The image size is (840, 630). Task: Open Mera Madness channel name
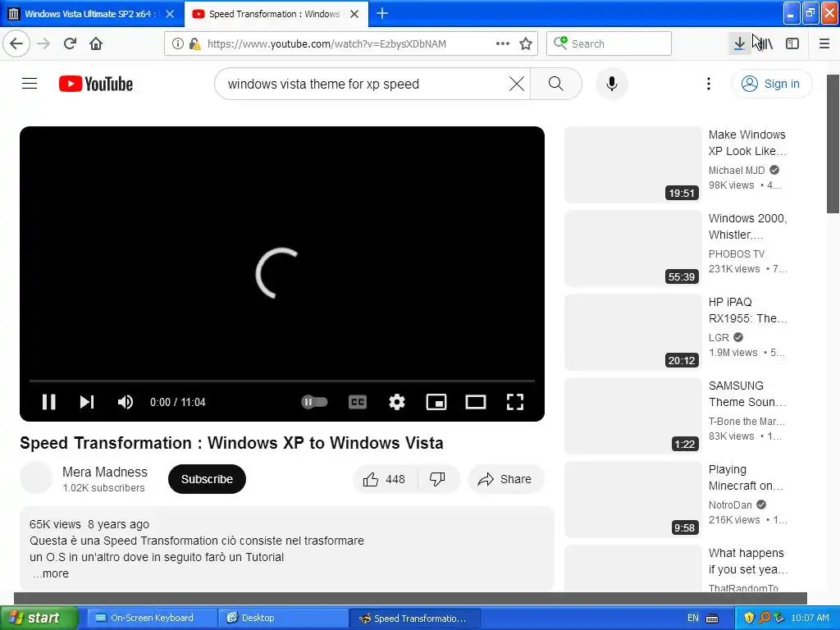(x=104, y=472)
